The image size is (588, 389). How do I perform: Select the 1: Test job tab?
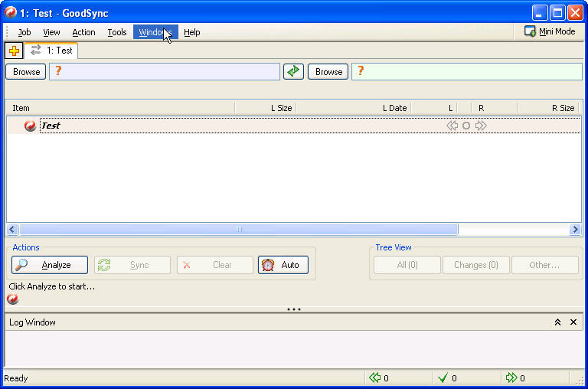tap(51, 51)
